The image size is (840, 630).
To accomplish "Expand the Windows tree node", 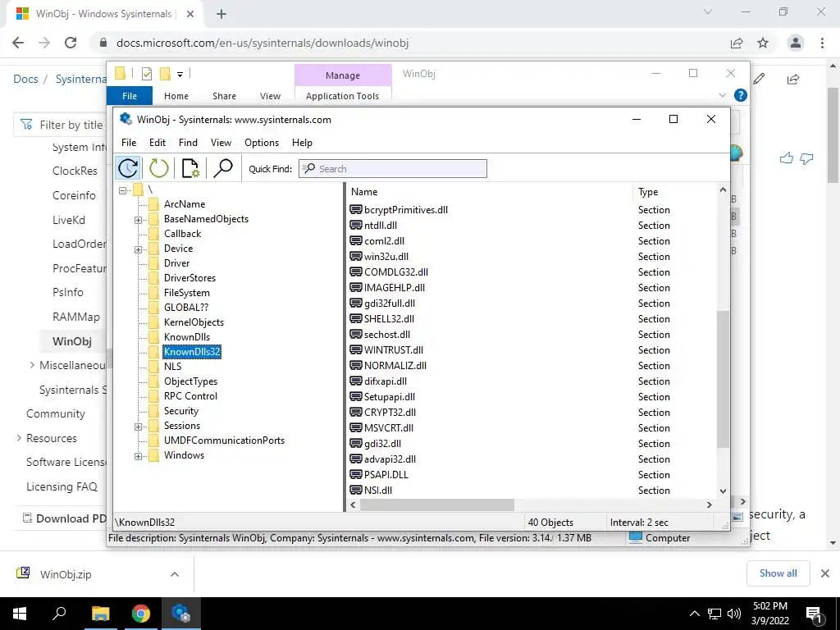I will 138,456.
